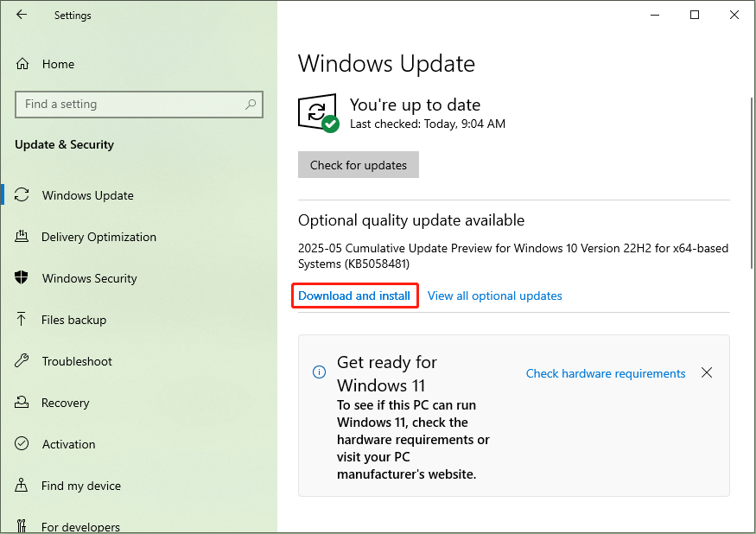This screenshot has width=756, height=534.
Task: Click the back arrow in Settings header
Action: 22,15
